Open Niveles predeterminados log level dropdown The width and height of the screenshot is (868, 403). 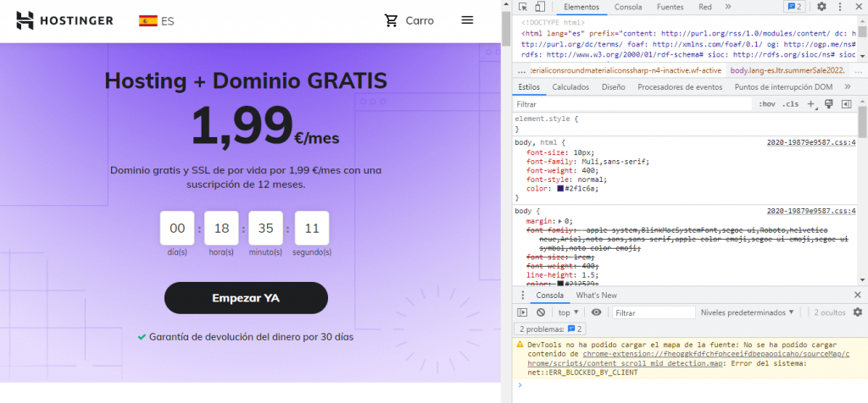point(748,312)
